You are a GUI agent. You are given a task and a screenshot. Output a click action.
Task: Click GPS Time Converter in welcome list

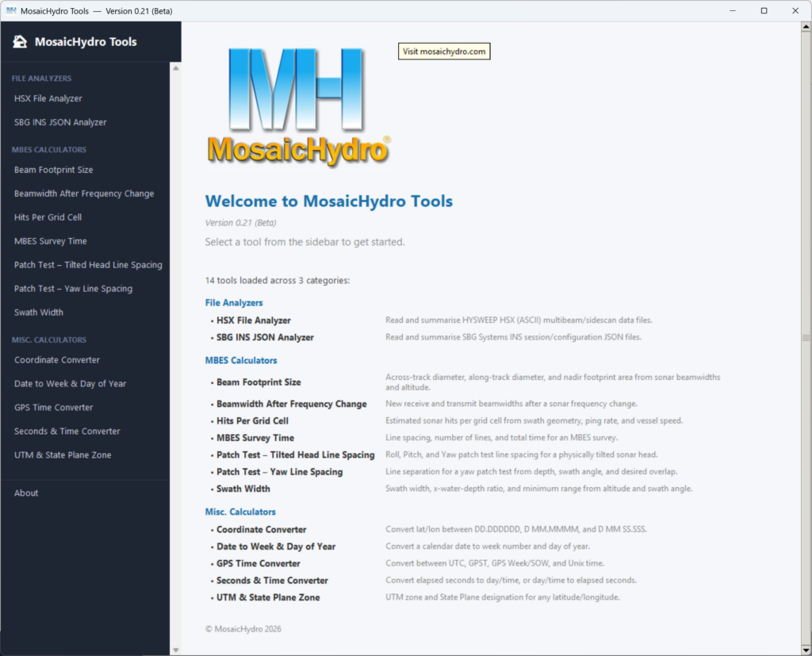pyautogui.click(x=259, y=564)
